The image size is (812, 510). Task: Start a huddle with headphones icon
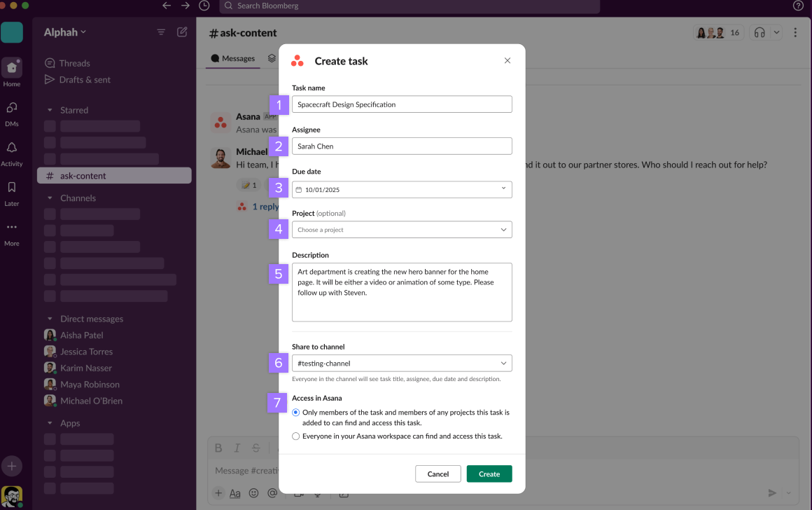(x=759, y=33)
